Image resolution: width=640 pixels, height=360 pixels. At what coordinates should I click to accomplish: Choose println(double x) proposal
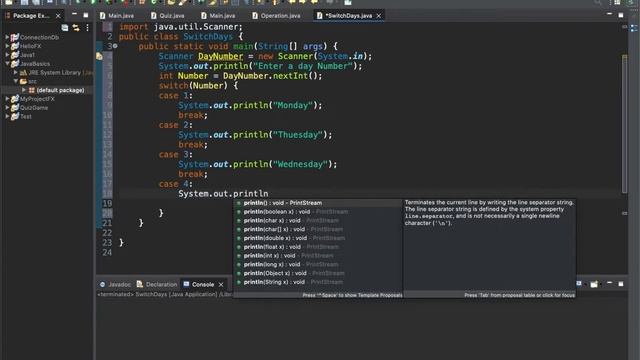point(318,238)
